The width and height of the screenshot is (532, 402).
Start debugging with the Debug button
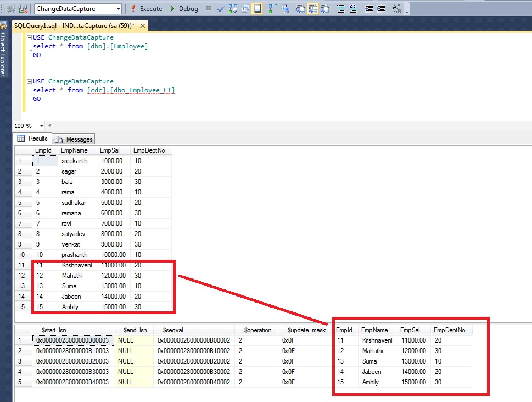click(183, 9)
